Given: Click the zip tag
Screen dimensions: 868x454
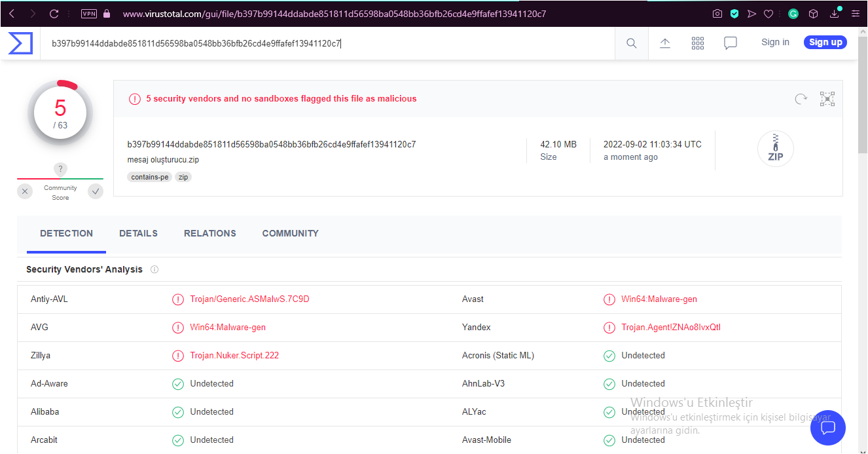Looking at the screenshot, I should [x=183, y=177].
